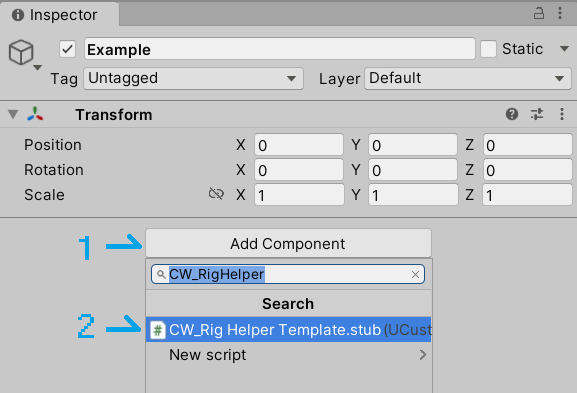Open the Default layer dropdown
The image size is (577, 393).
(468, 78)
